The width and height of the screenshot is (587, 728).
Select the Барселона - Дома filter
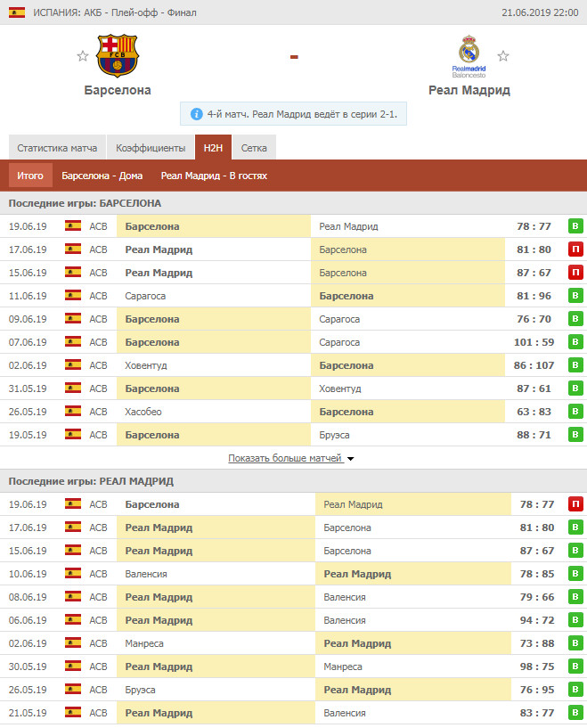coord(102,176)
